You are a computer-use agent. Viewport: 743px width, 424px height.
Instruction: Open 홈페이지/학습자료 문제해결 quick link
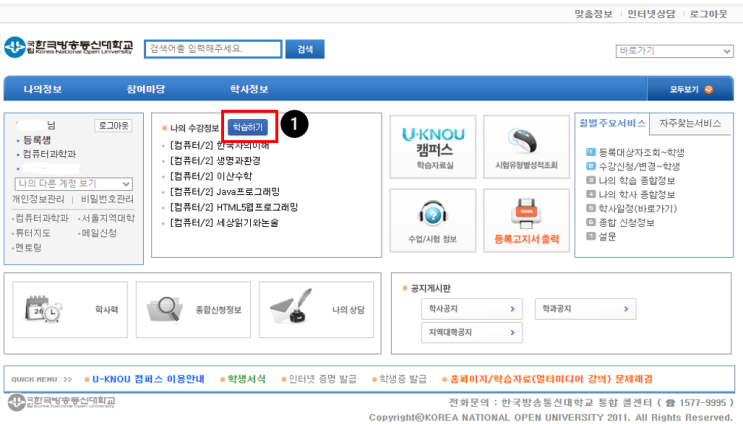[x=551, y=379]
